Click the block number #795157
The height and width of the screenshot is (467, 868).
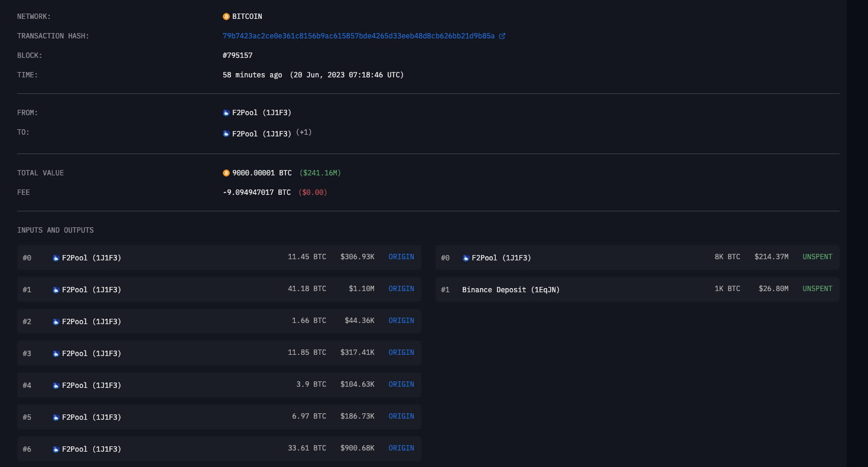coord(238,55)
